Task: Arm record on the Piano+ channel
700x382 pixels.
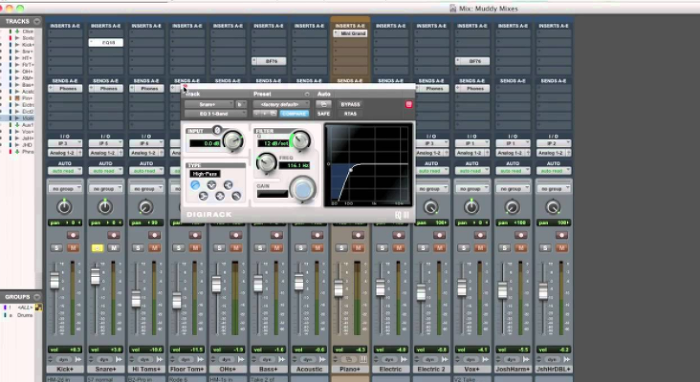Action: pos(358,235)
